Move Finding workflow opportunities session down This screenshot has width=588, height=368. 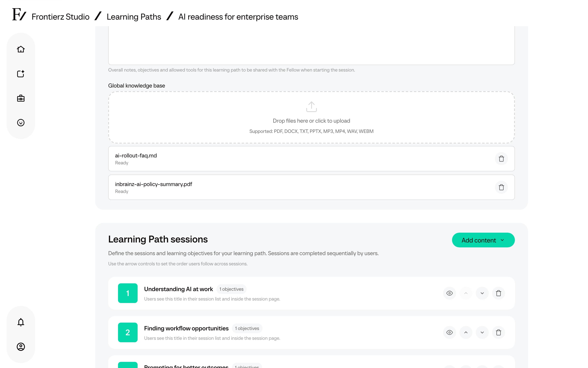[482, 332]
